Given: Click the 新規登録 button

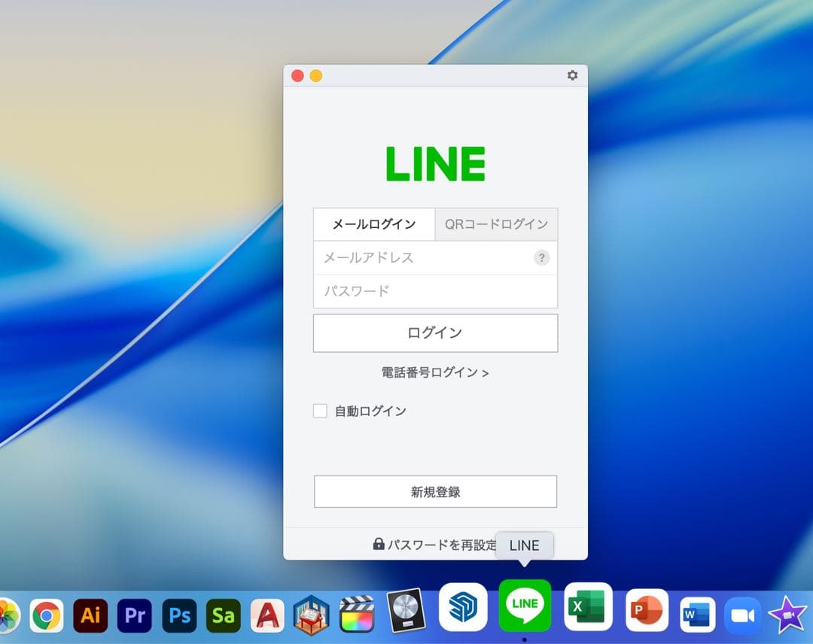Looking at the screenshot, I should [x=435, y=491].
